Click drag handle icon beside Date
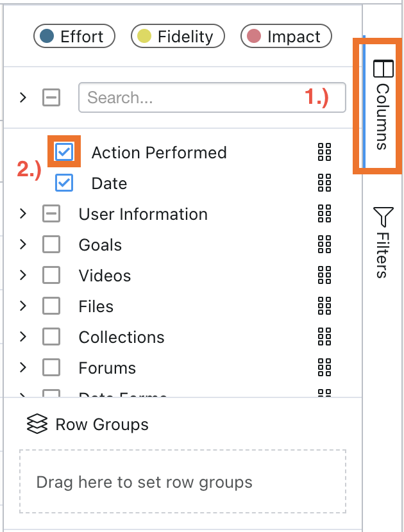This screenshot has width=404, height=532. click(324, 183)
